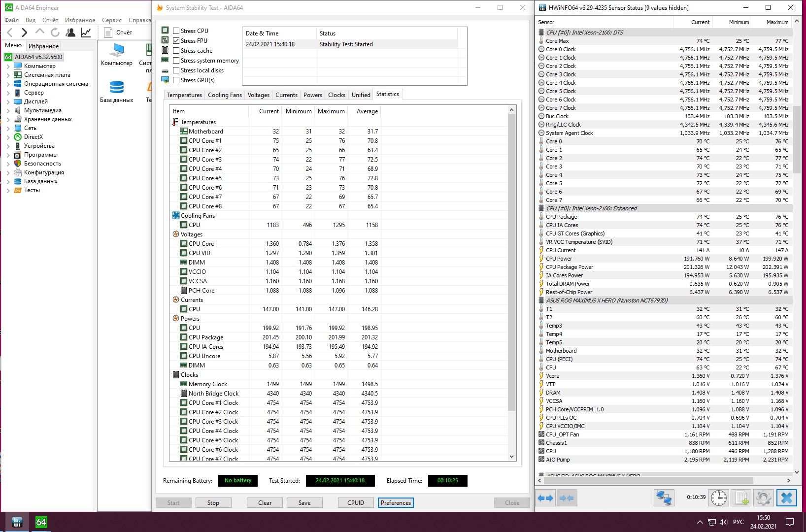Click HWiNFO expand-columns double arrow button
The width and height of the screenshot is (806, 532).
point(546,498)
